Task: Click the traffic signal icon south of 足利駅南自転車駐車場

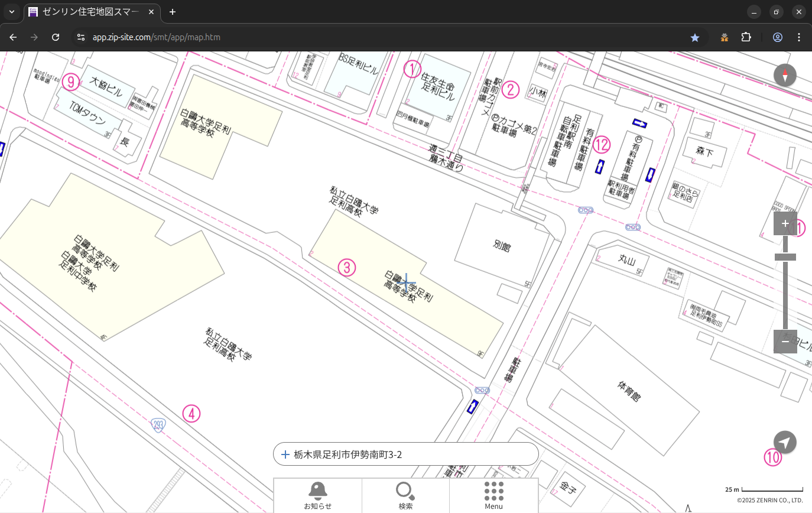Action: (586, 210)
